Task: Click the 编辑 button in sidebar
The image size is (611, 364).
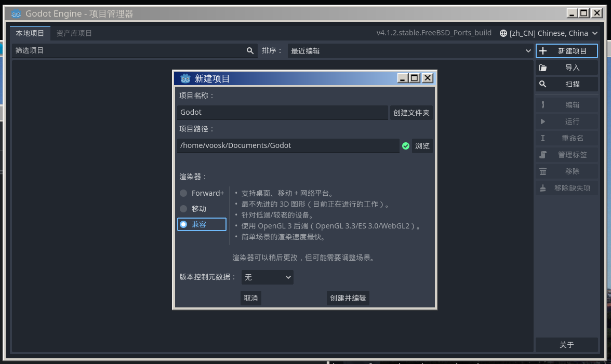Action: pyautogui.click(x=566, y=105)
